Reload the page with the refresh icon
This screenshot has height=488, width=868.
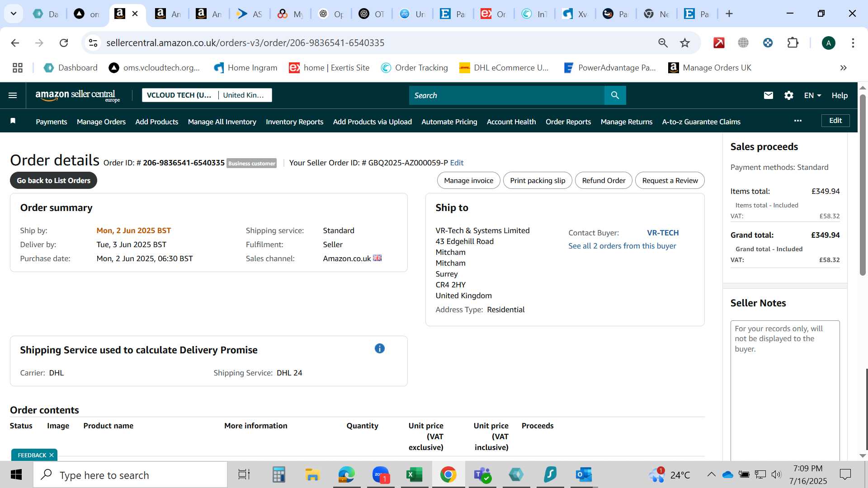click(64, 43)
